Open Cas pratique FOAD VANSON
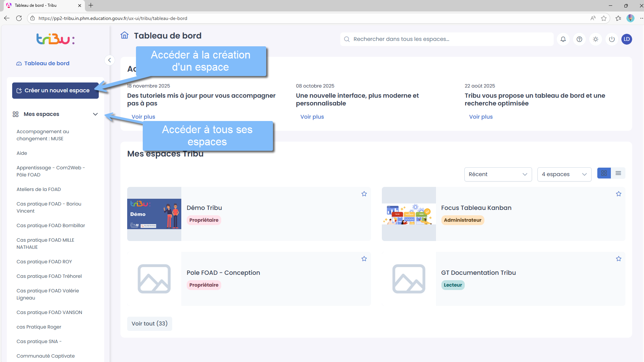The image size is (644, 362). (49, 312)
